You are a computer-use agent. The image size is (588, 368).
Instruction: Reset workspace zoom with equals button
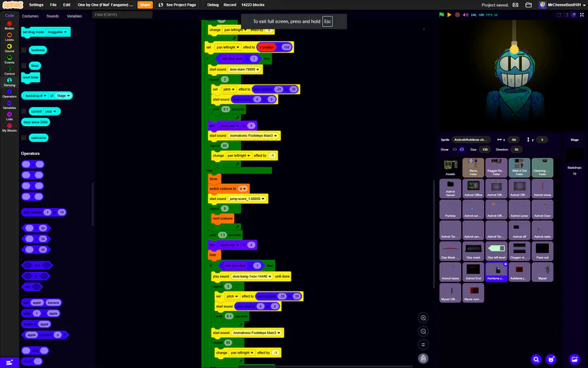pos(423,344)
